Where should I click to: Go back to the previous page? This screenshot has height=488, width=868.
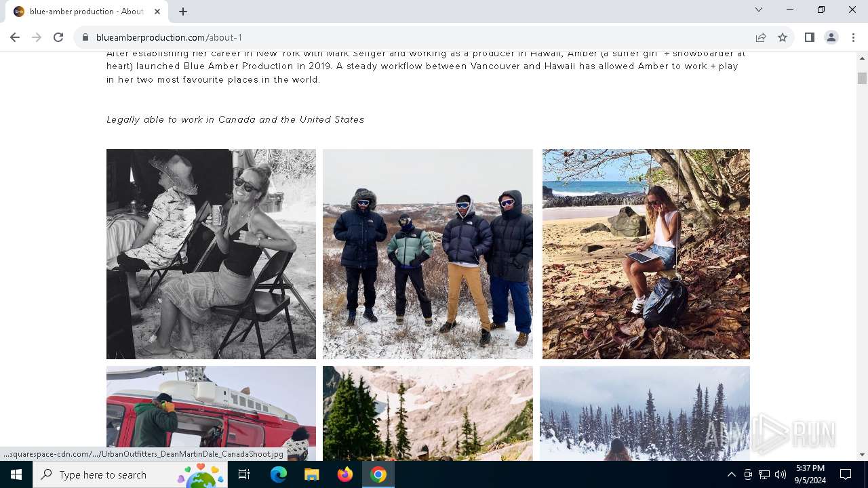tap(15, 37)
